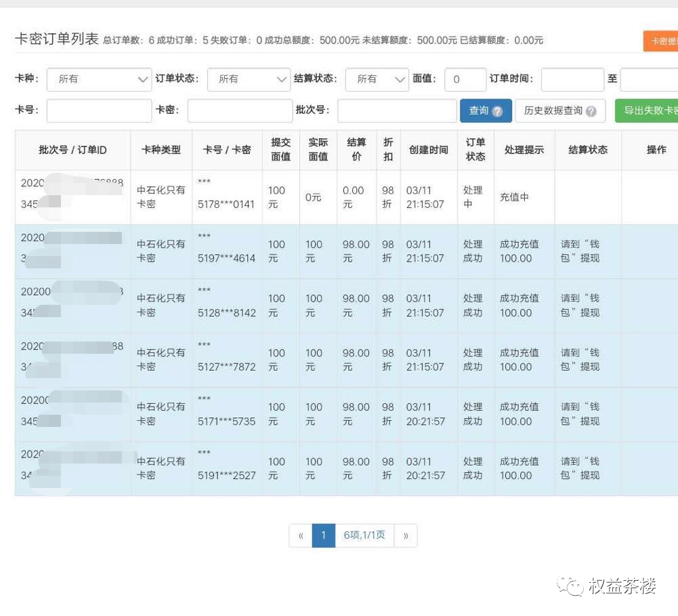Open the 卡种 dropdown showing 所有
Screen dimensions: 678x616
click(99, 79)
